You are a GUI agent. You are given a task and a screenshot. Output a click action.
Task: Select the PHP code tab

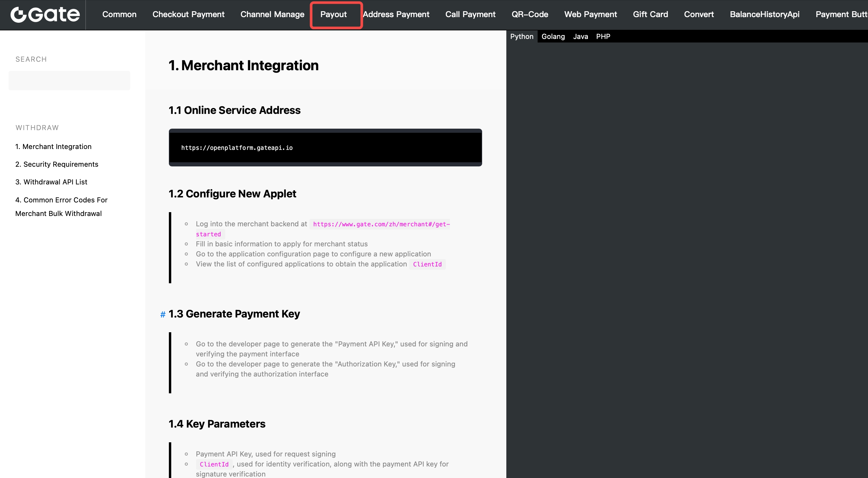(603, 36)
